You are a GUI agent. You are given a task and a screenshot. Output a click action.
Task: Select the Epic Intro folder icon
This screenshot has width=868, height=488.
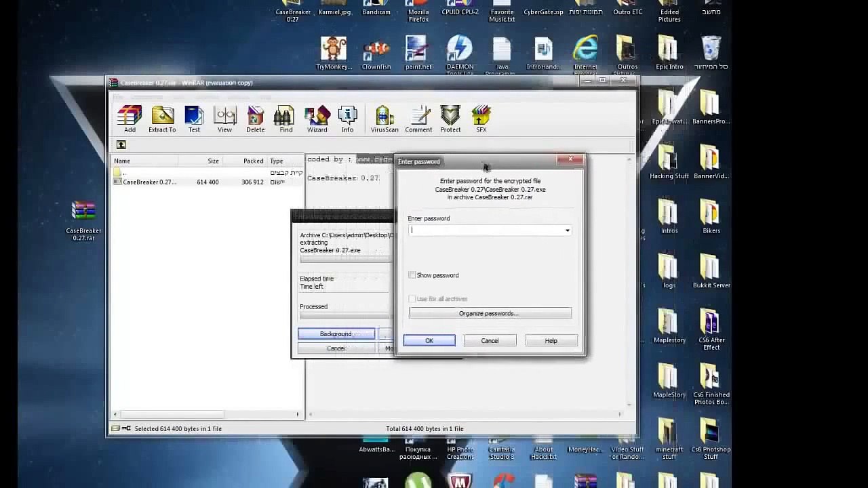coord(669,53)
